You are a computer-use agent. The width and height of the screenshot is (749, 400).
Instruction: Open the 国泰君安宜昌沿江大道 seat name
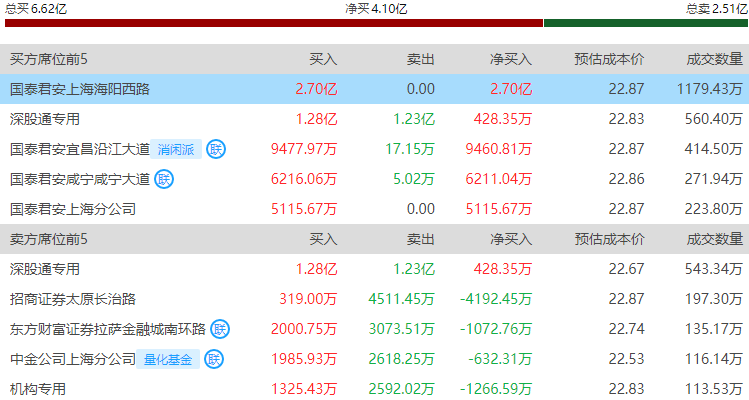click(x=80, y=149)
